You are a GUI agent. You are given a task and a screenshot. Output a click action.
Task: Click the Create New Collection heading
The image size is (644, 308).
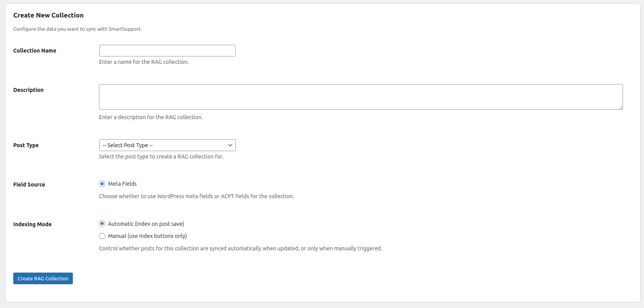click(48, 15)
